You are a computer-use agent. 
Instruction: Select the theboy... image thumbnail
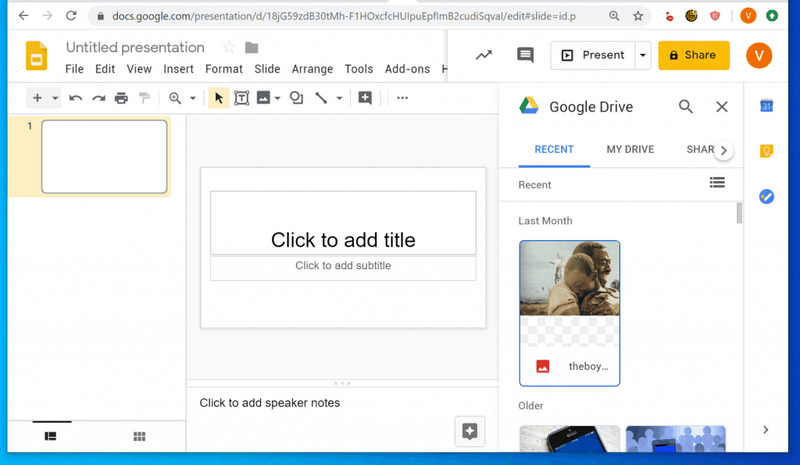[x=569, y=313]
